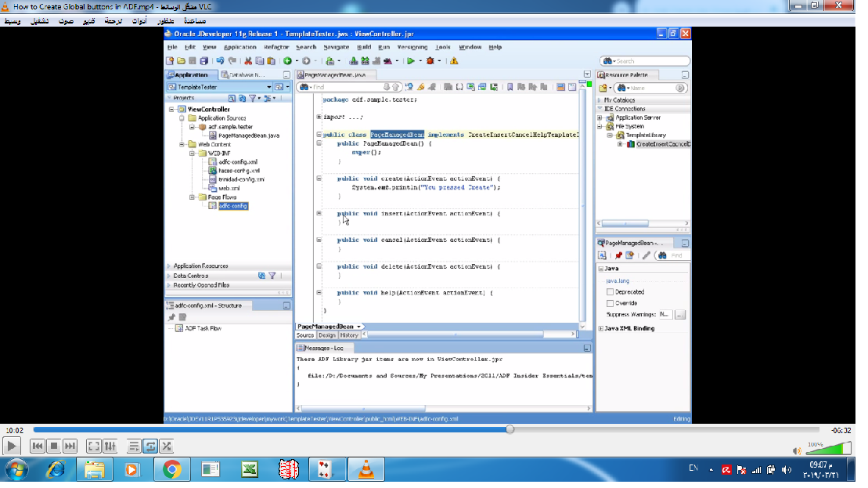This screenshot has height=488, width=868.
Task: Click the stop playback button in VLC
Action: coord(53,446)
